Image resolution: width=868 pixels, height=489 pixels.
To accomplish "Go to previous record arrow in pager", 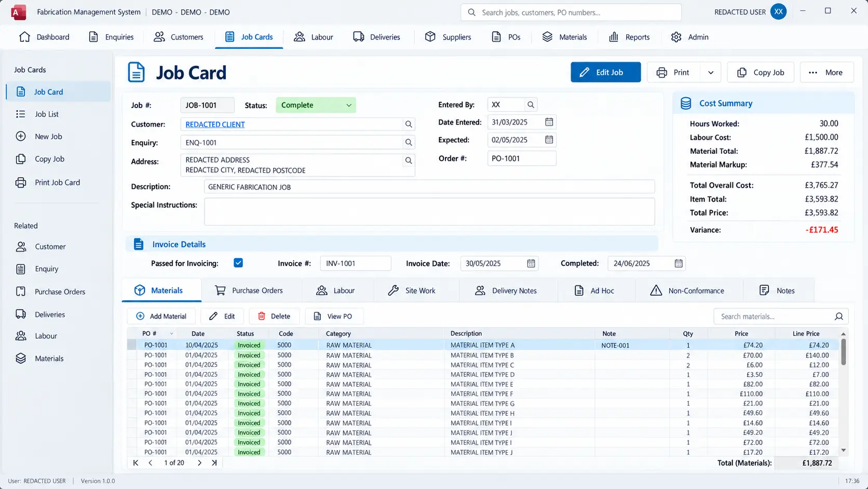I will point(151,462).
